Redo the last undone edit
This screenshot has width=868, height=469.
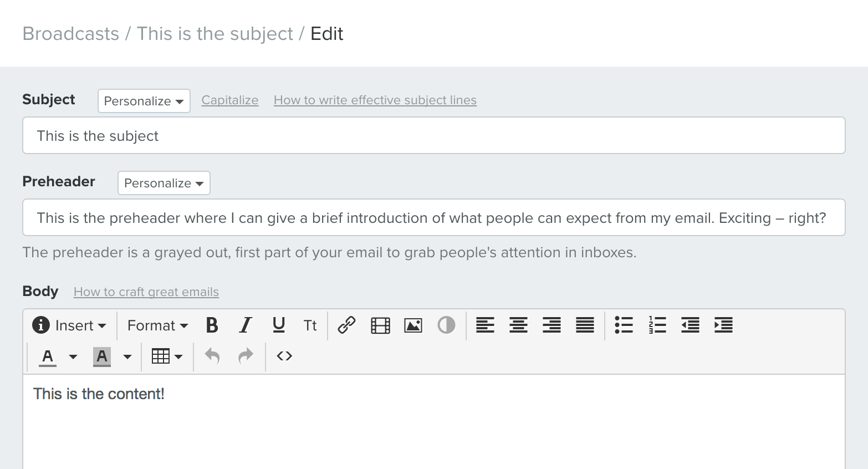(x=246, y=356)
